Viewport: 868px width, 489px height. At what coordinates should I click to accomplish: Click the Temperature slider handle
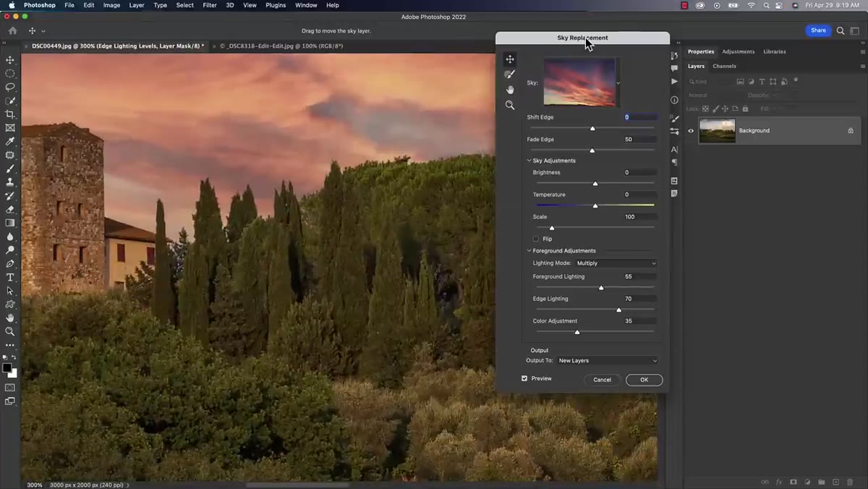click(595, 205)
